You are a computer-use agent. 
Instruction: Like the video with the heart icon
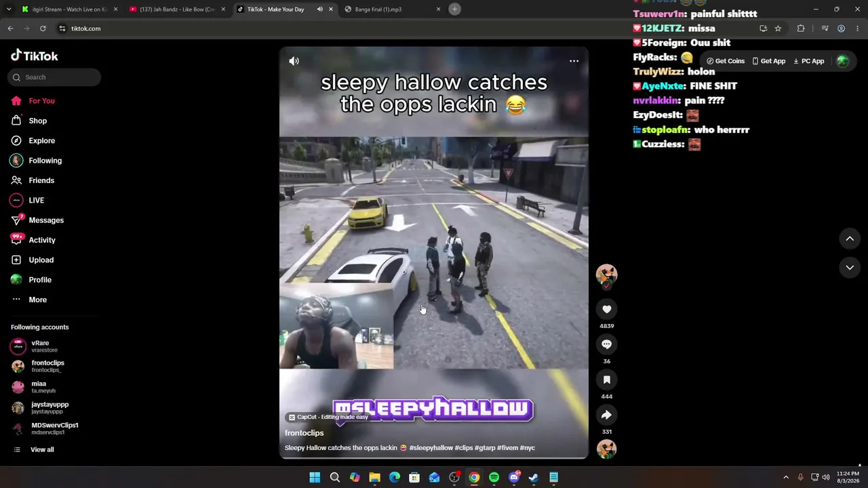coord(606,309)
